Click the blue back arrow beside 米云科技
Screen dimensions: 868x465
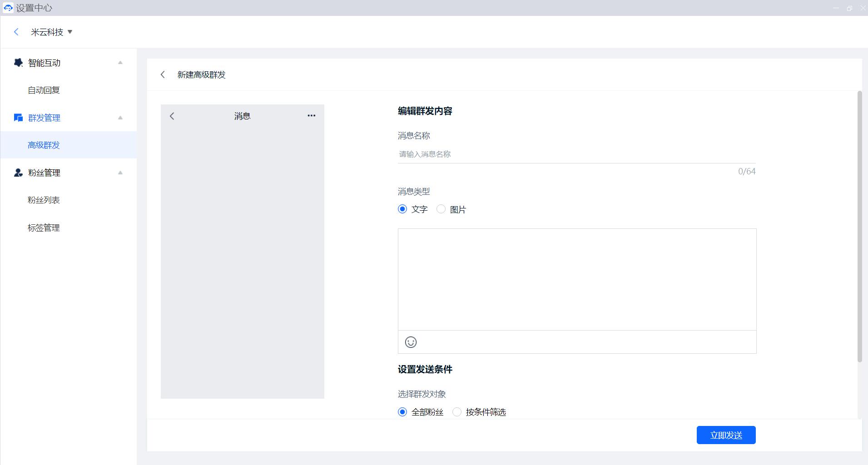coord(16,32)
